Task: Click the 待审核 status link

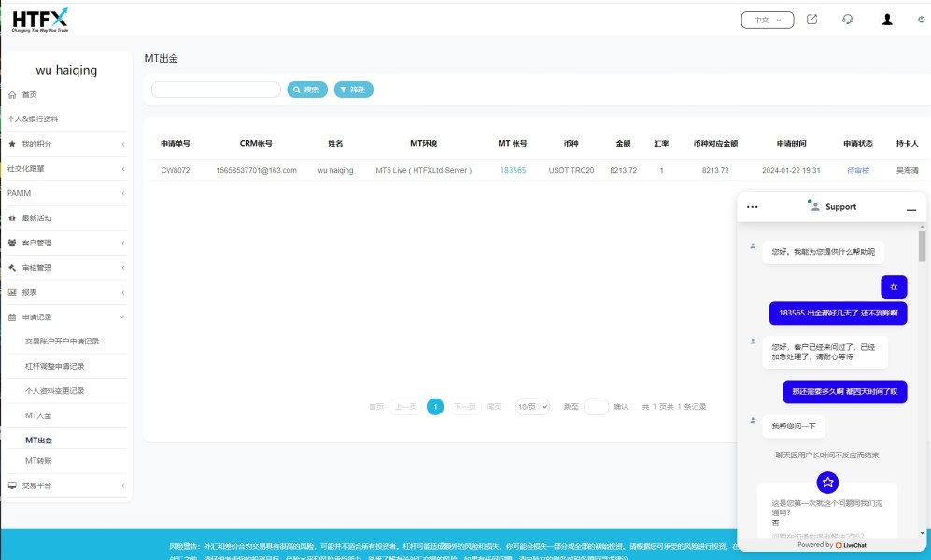Action: click(x=858, y=170)
